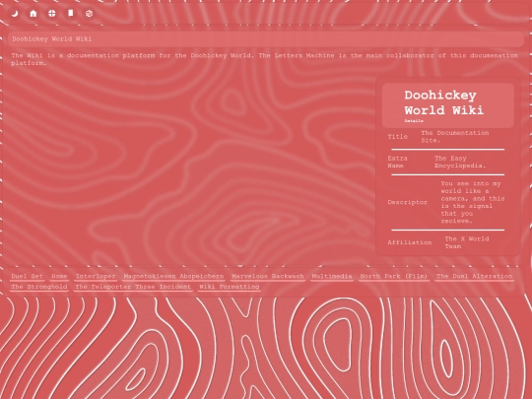Click the small Details label in infobox
The height and width of the screenshot is (399, 532).
414,121
